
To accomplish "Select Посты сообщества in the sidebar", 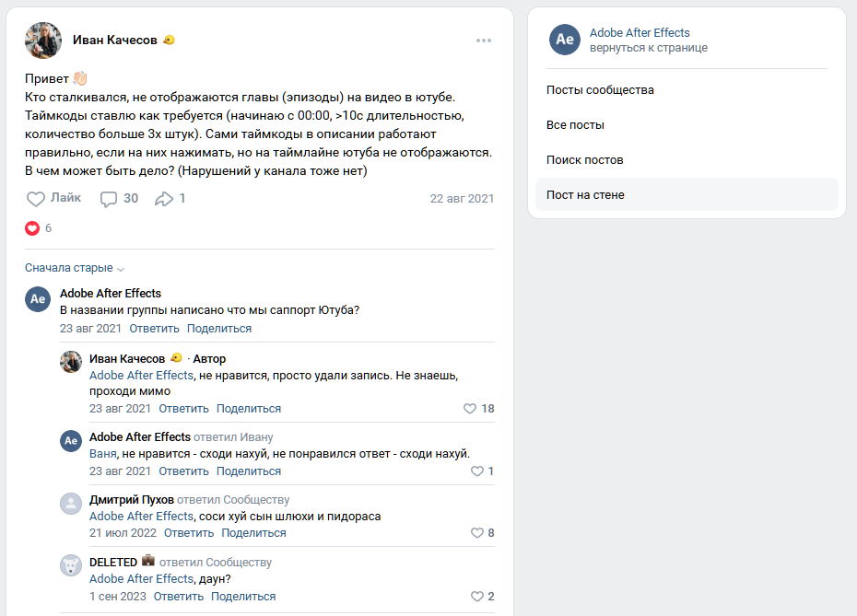I will (687, 90).
